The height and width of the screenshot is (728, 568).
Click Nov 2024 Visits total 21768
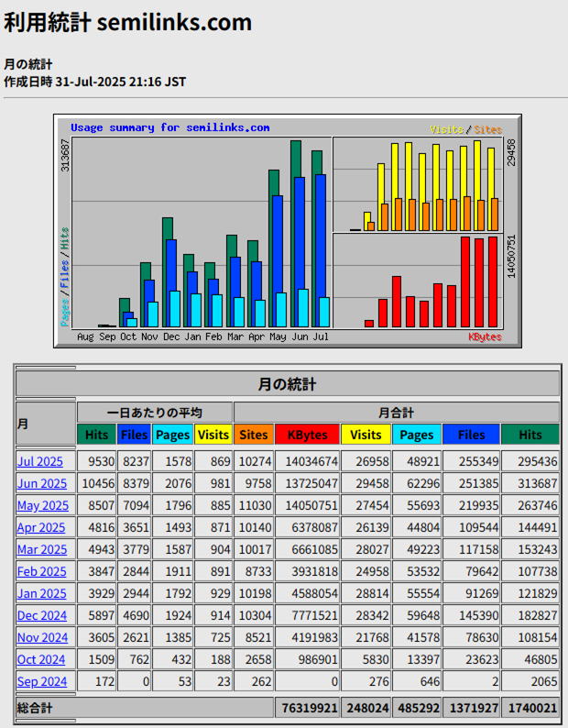[366, 637]
